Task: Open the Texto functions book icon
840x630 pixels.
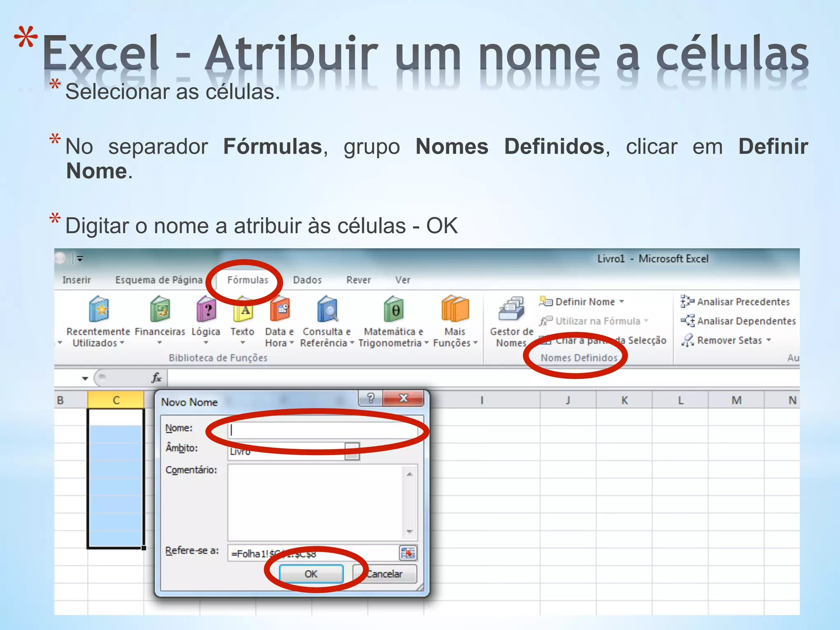Action: (243, 310)
